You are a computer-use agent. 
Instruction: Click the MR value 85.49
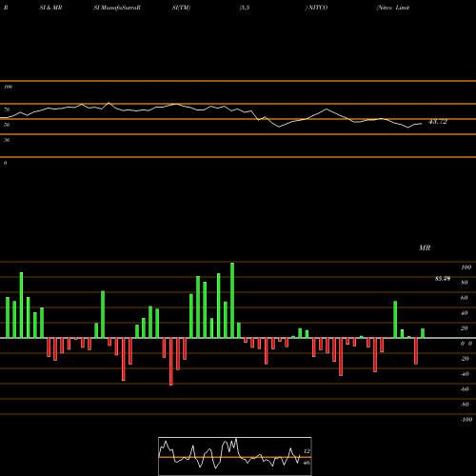443,279
